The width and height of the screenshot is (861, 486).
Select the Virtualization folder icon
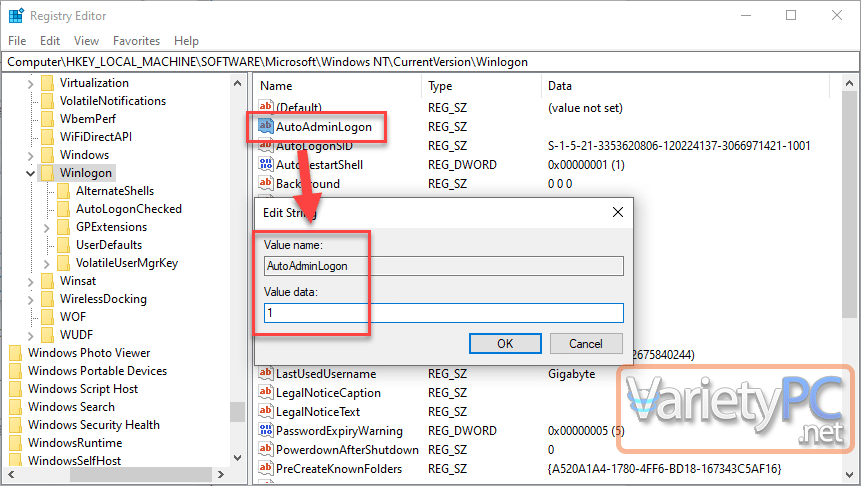48,83
